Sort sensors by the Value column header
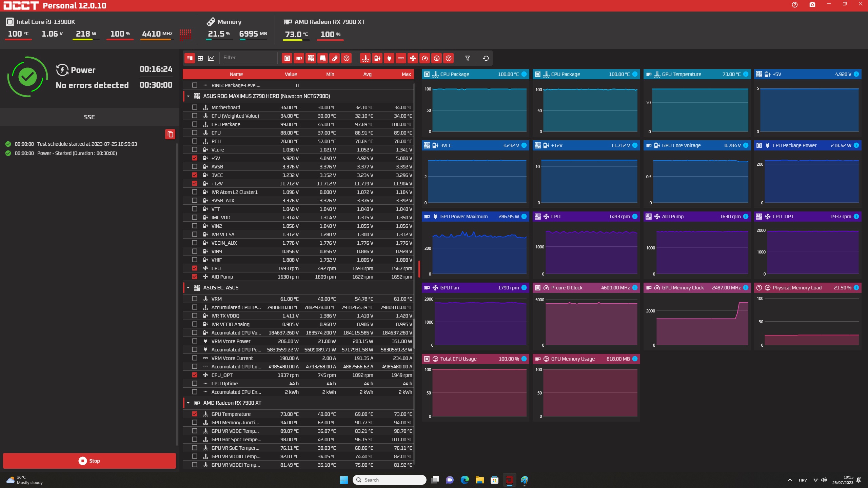868x488 pixels. (x=291, y=74)
